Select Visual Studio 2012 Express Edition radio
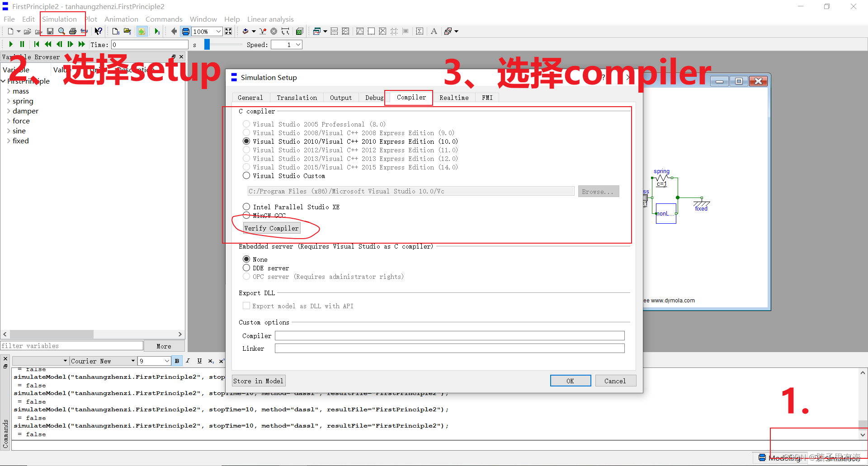 [246, 150]
